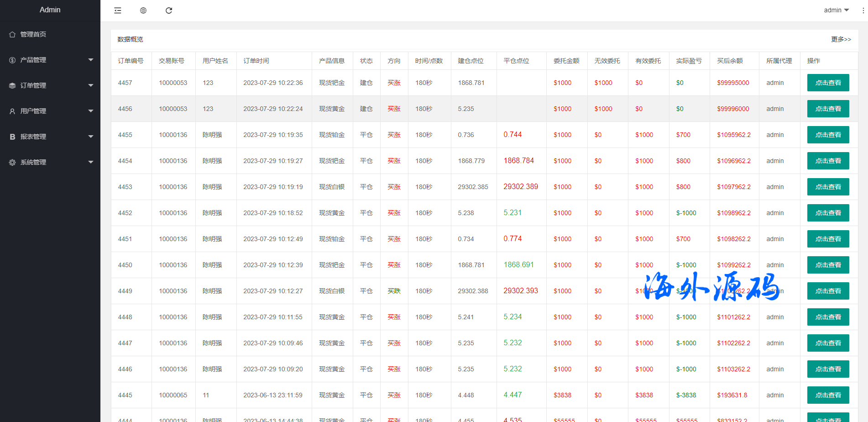This screenshot has height=422, width=868.
Task: Expand the 系统管理 submenu arrow
Action: point(91,162)
